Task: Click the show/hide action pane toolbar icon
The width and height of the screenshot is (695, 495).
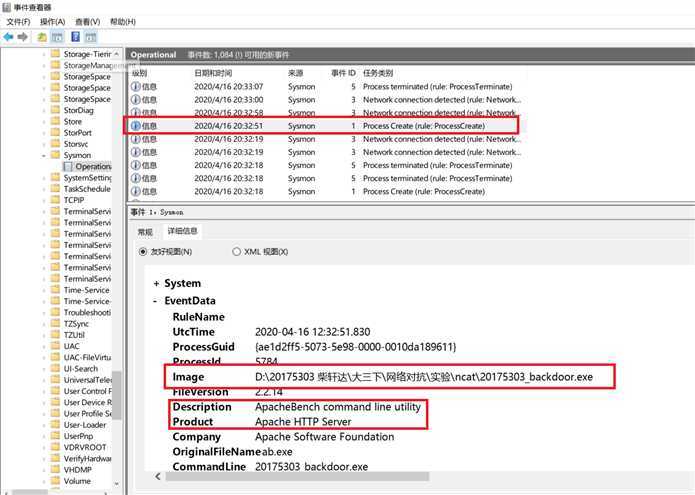Action: 90,37
